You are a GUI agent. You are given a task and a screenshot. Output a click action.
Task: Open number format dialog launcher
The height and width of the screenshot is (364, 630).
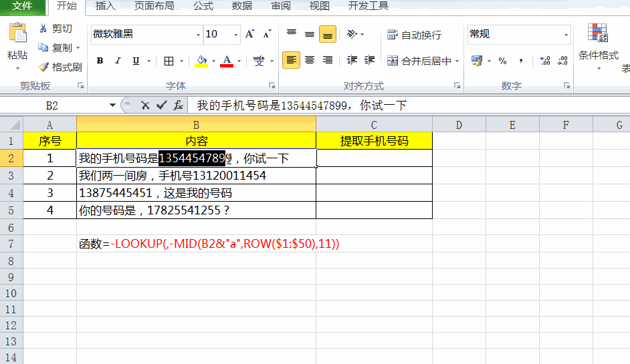click(567, 85)
